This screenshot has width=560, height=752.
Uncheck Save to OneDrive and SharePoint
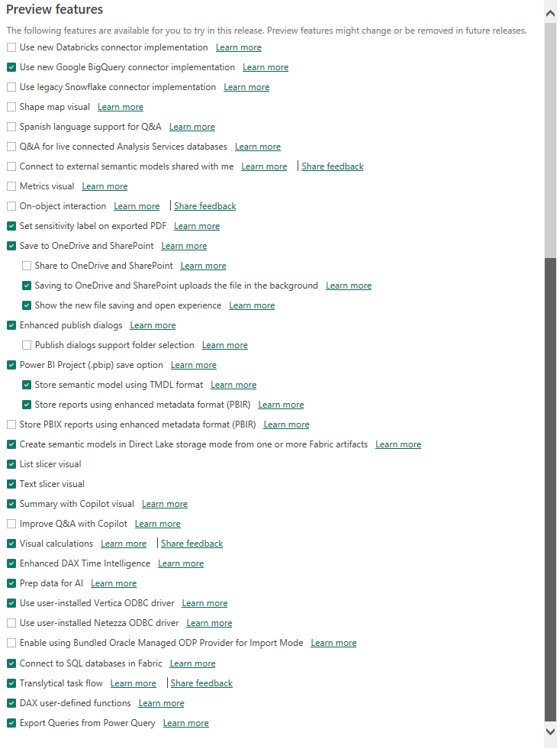(x=11, y=246)
